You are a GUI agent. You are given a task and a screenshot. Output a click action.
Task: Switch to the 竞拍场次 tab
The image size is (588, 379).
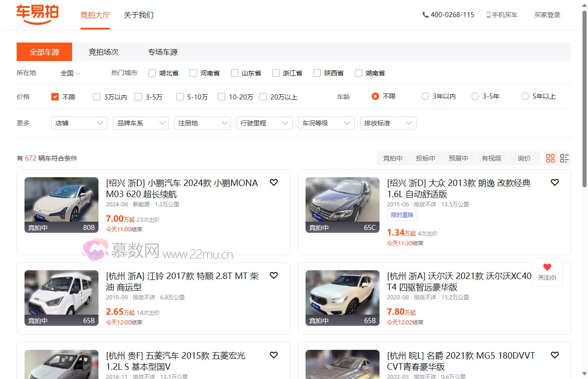[x=103, y=52]
